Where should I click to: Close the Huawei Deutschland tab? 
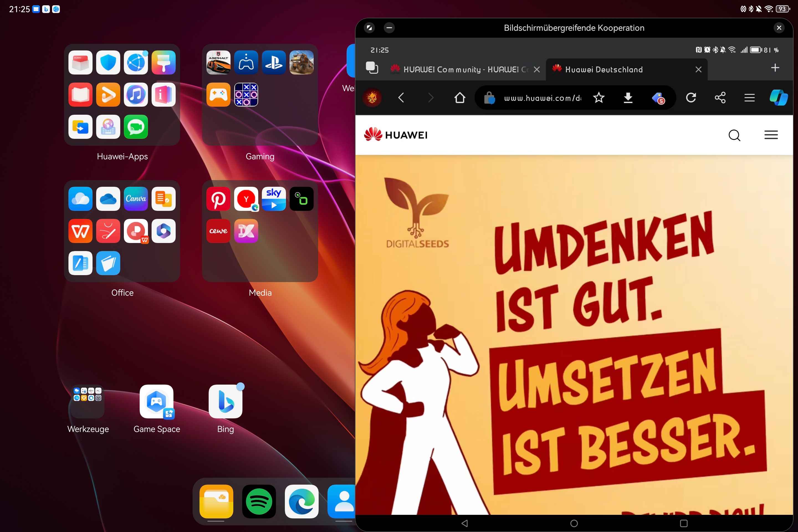698,69
